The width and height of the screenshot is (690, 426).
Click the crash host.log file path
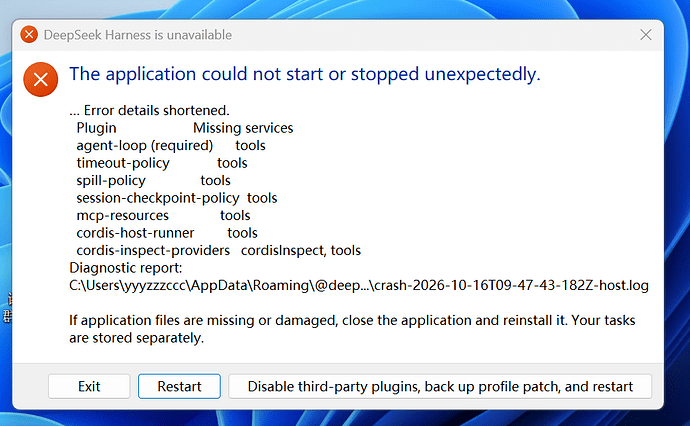click(x=359, y=286)
